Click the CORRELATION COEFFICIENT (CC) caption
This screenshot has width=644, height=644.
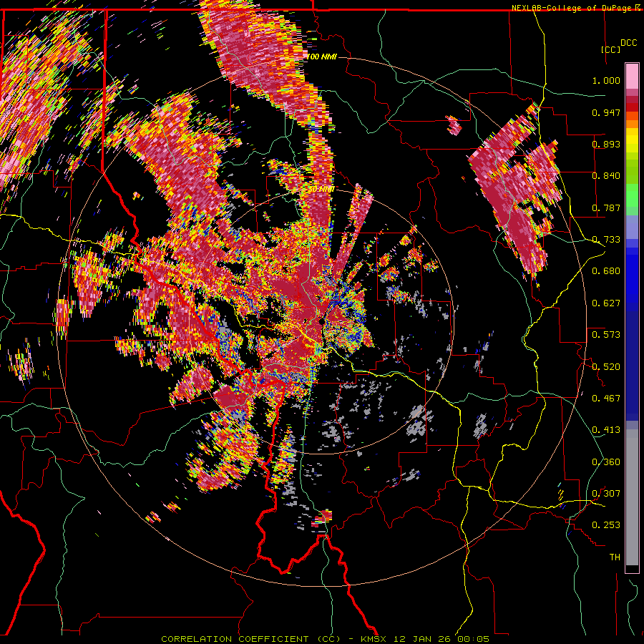[x=251, y=639]
